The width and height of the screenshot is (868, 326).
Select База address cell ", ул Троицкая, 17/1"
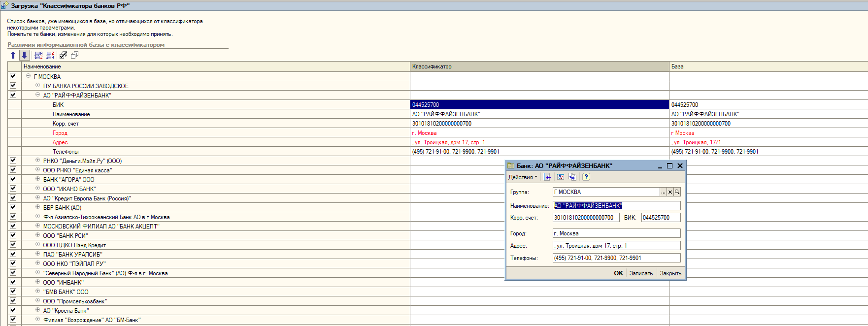768,142
